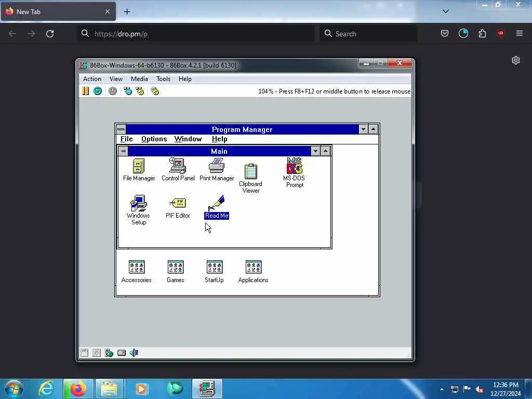532x399 pixels.
Task: Show hidden system tray icons arrow
Action: 442,389
